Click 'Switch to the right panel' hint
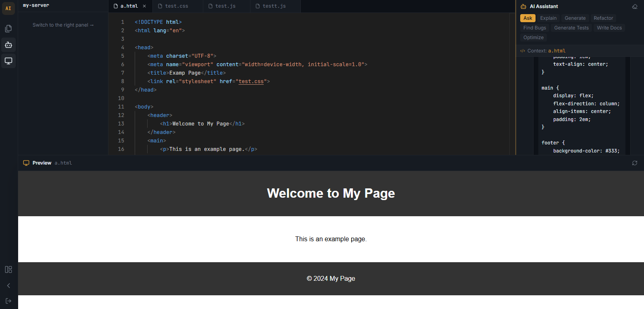Screen dimensions: 644x309 pos(63,25)
